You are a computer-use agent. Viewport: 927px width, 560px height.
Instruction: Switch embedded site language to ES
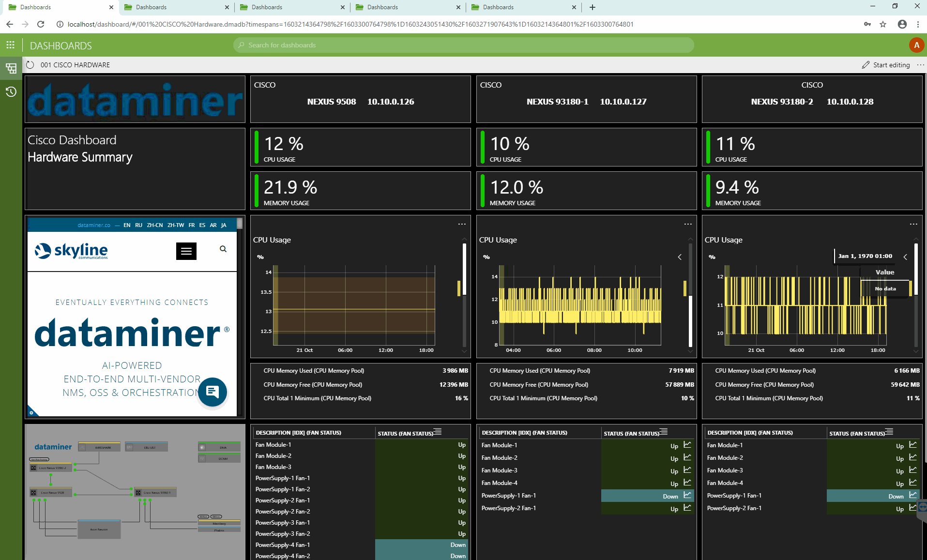[202, 225]
